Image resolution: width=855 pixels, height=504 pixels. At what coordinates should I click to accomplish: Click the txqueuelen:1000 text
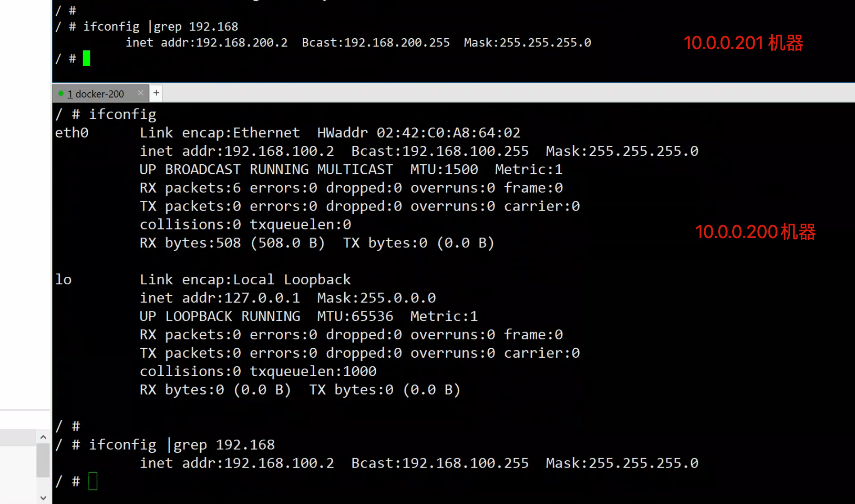coord(313,371)
